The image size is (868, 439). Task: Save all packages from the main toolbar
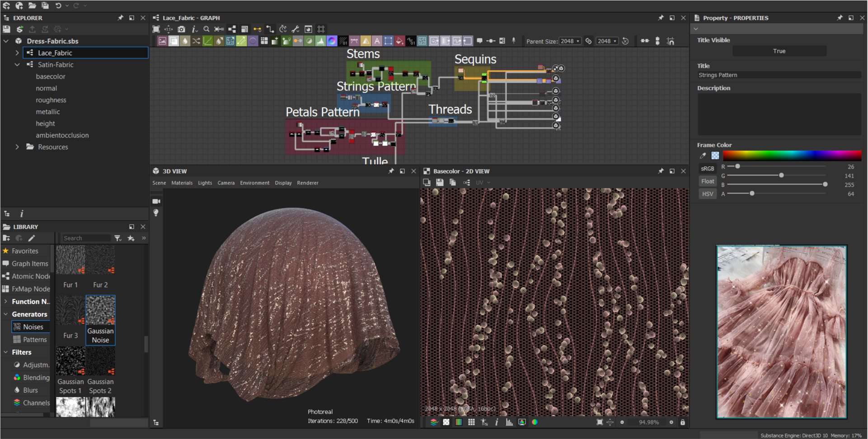pyautogui.click(x=45, y=5)
